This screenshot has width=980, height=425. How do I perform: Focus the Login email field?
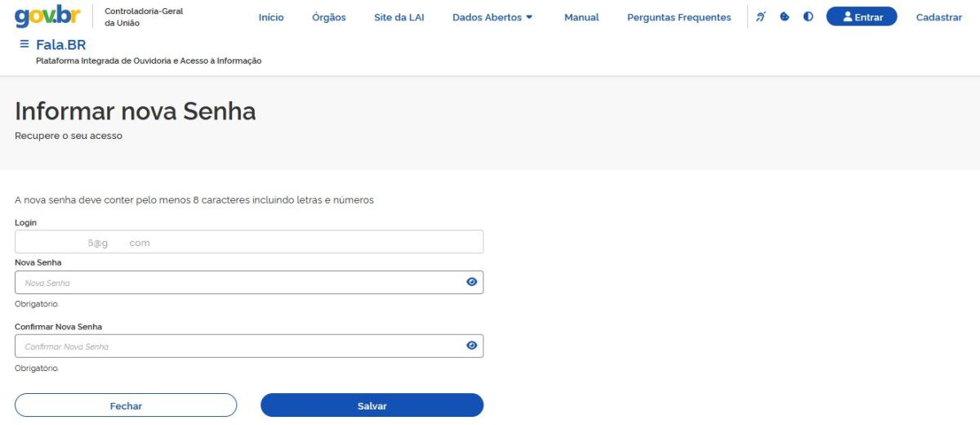click(249, 242)
